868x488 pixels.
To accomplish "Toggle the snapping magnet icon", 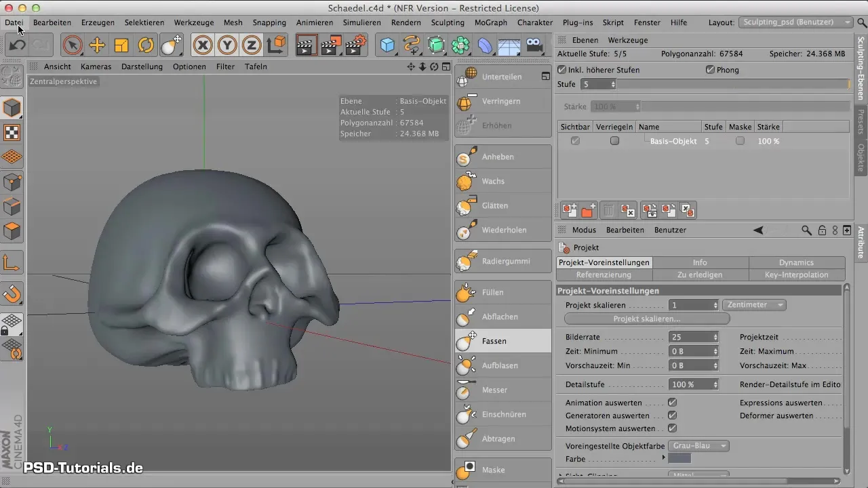I will point(12,293).
